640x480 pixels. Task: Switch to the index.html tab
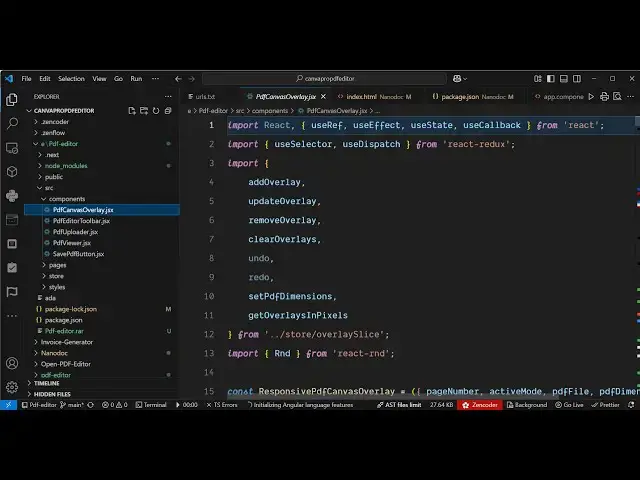click(374, 97)
